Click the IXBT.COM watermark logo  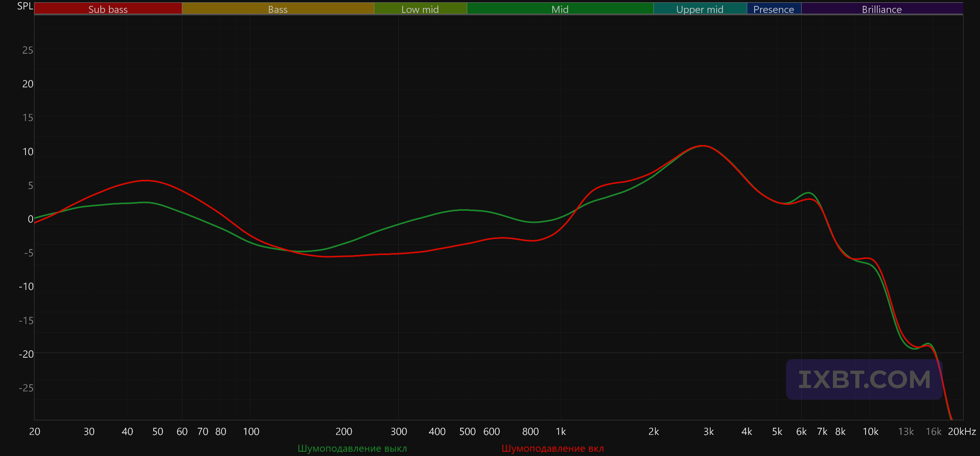pyautogui.click(x=864, y=379)
